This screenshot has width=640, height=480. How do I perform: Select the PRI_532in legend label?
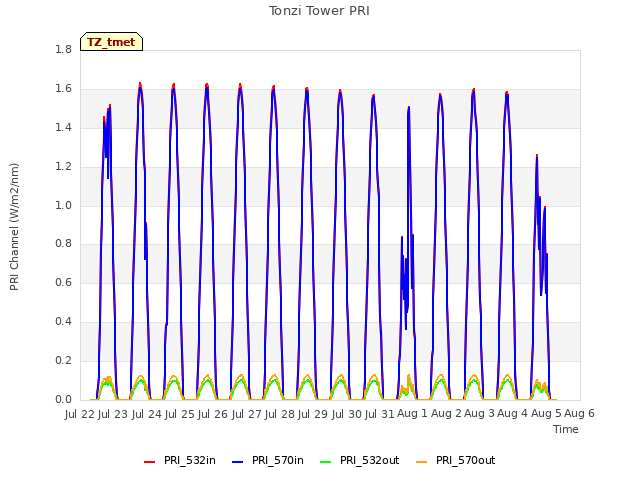pos(190,460)
